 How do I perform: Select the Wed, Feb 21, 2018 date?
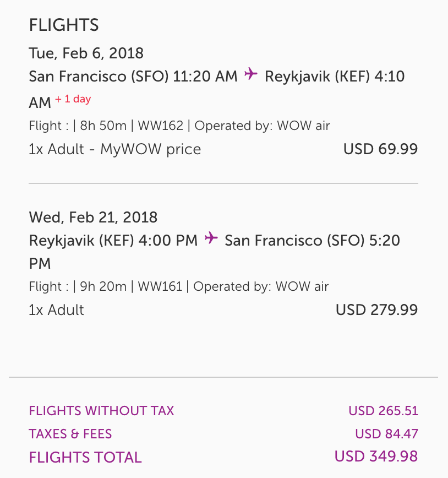93,217
